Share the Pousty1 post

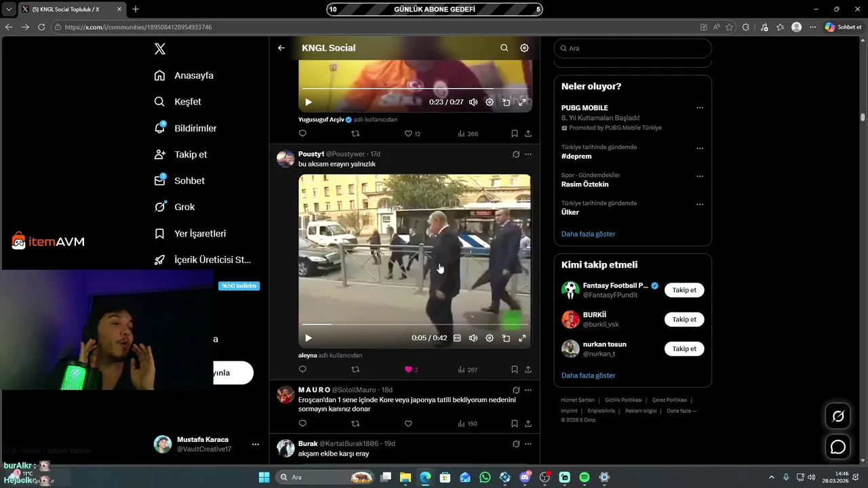click(528, 369)
